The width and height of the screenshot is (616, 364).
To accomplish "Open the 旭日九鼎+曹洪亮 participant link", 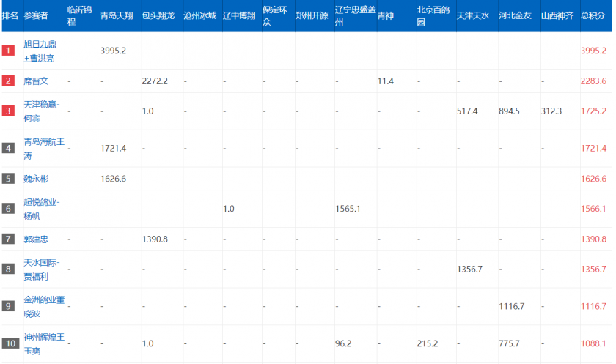I will click(x=40, y=51).
